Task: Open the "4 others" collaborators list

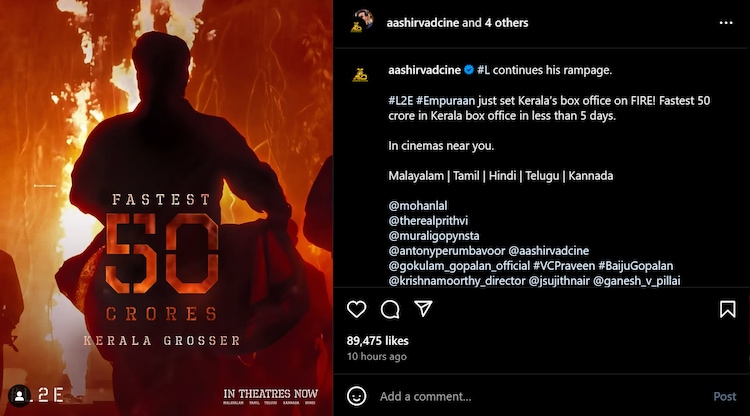Action: pos(507,23)
